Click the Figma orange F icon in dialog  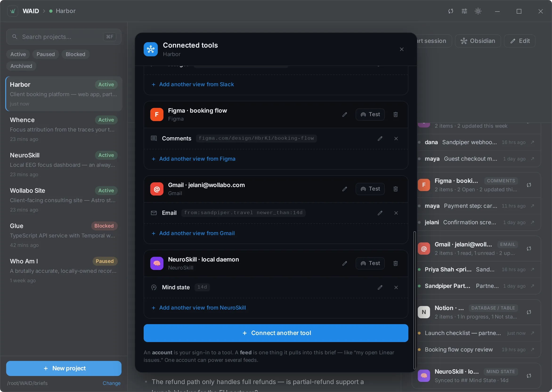pyautogui.click(x=157, y=114)
